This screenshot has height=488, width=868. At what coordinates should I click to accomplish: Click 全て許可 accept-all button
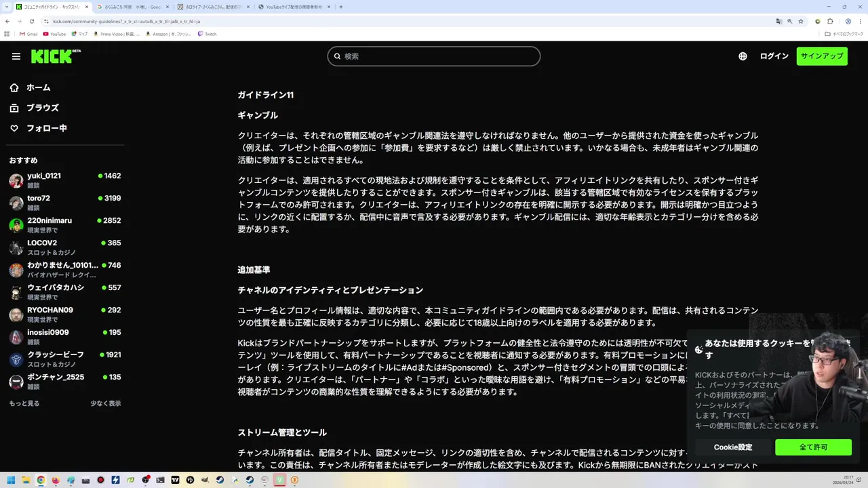(x=813, y=447)
